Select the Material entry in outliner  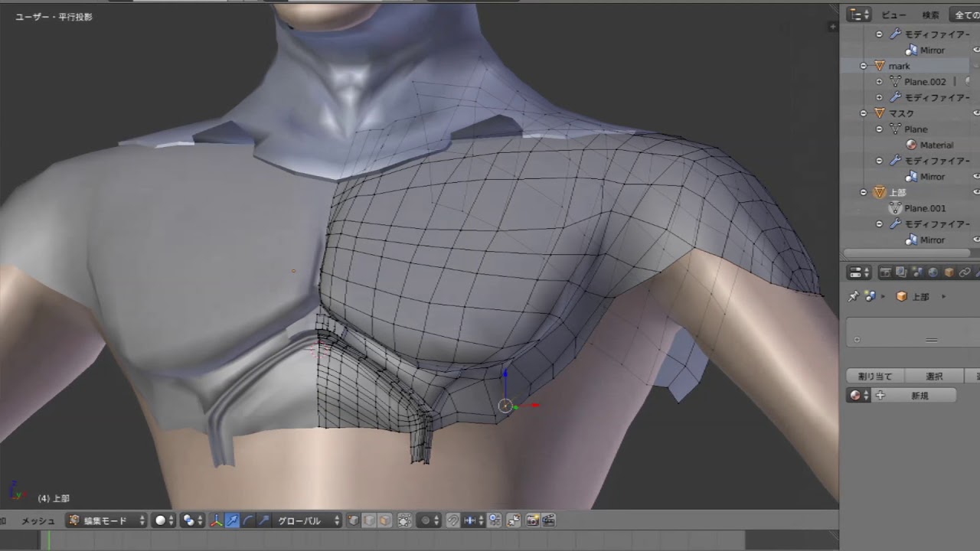(936, 145)
